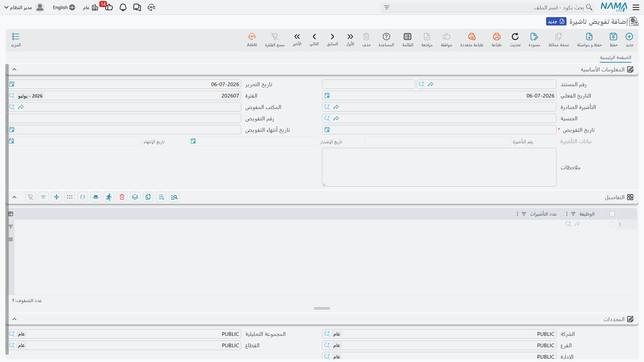
Task: Click the مسودة (Draft) icon
Action: click(534, 37)
